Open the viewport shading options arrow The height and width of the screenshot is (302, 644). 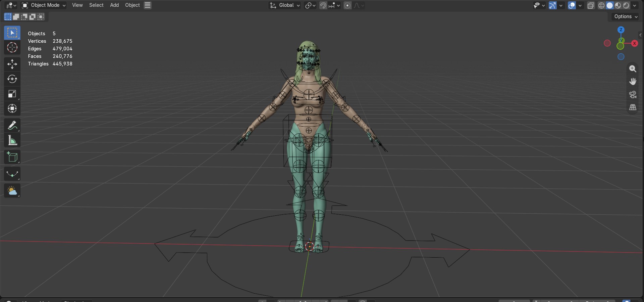tap(635, 5)
